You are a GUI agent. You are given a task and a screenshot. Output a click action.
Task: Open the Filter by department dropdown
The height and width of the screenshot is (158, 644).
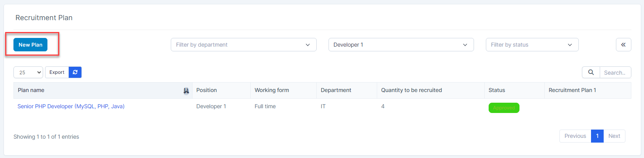(243, 45)
